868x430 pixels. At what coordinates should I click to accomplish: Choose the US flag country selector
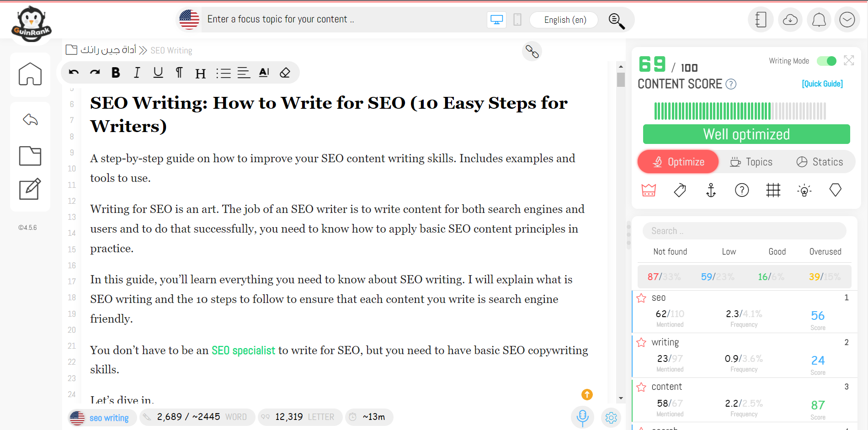pos(189,19)
